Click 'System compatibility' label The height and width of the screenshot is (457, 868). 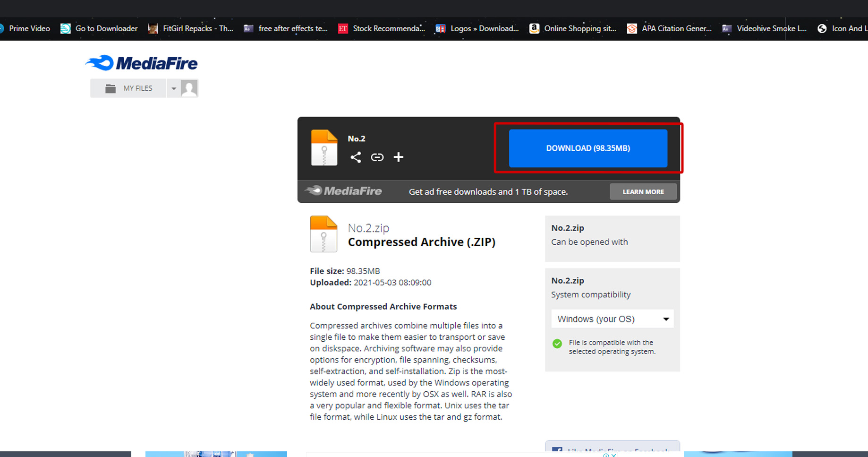(x=591, y=294)
